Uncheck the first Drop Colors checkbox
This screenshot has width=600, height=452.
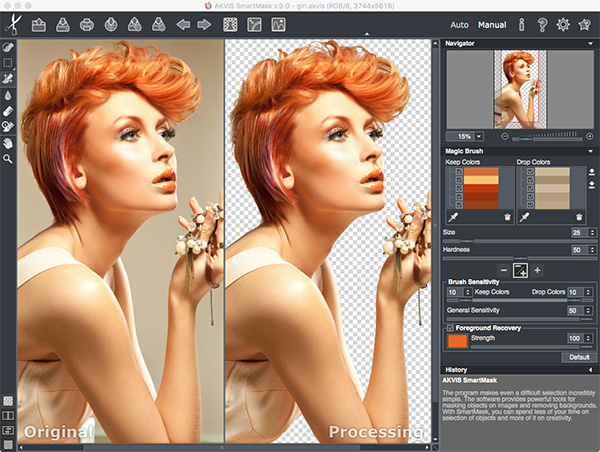(x=529, y=172)
